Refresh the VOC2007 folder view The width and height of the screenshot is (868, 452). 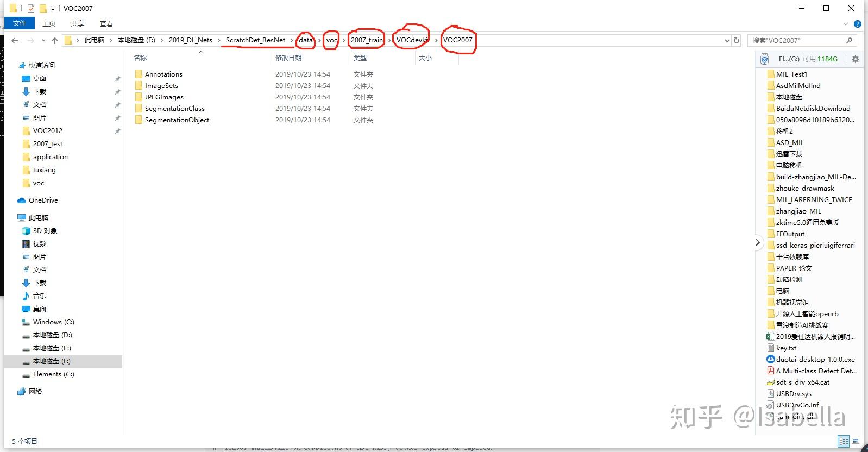(x=737, y=41)
